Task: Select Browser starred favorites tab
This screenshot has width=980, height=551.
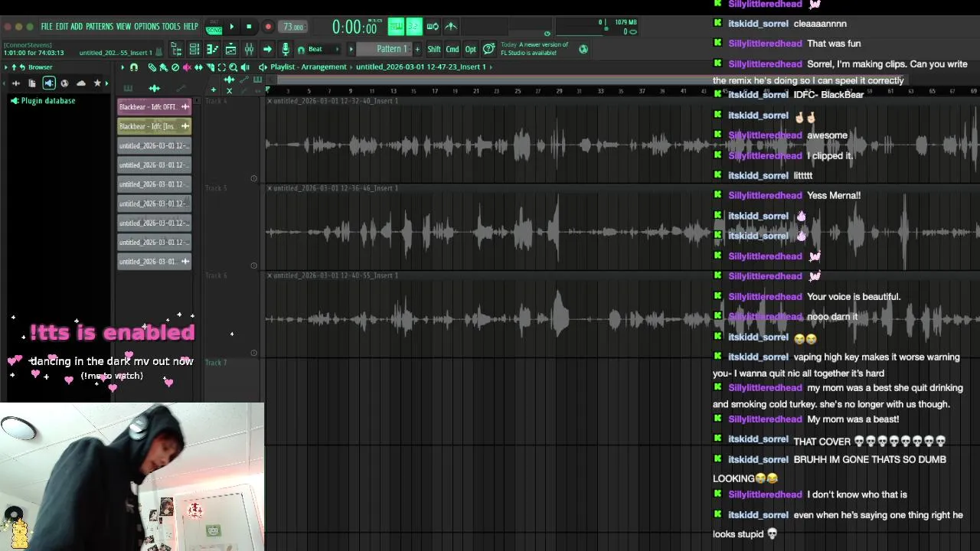Action: [x=97, y=83]
